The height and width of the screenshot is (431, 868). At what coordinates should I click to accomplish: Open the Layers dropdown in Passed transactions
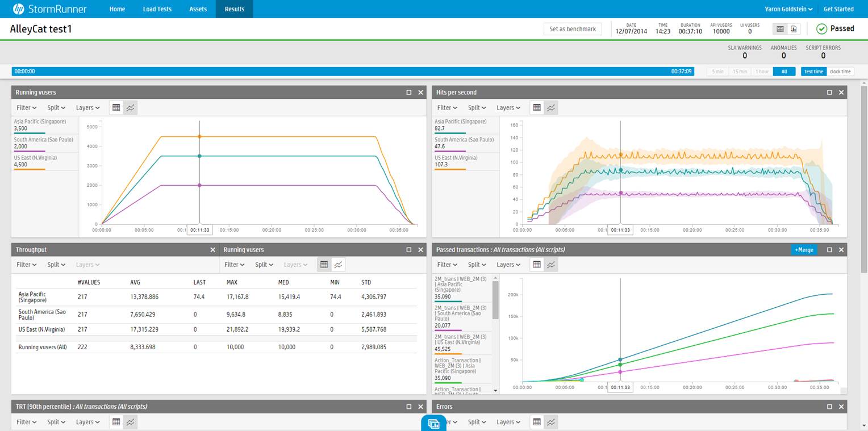[x=508, y=264]
